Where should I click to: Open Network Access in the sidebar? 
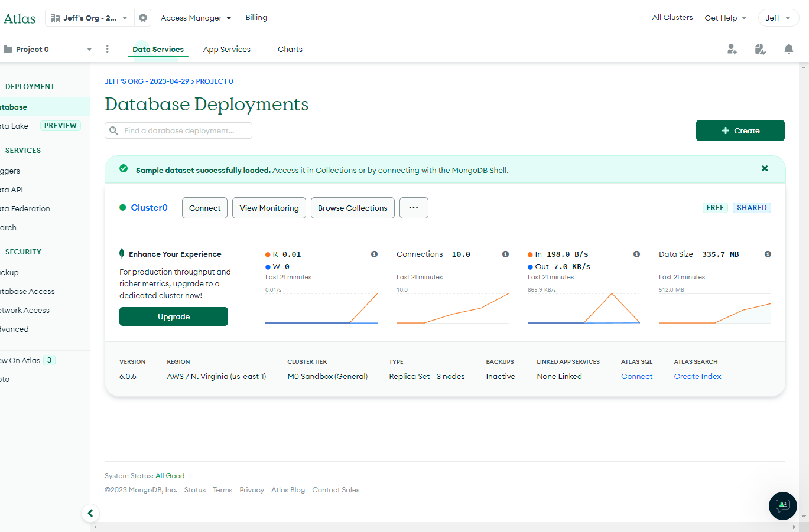click(25, 310)
